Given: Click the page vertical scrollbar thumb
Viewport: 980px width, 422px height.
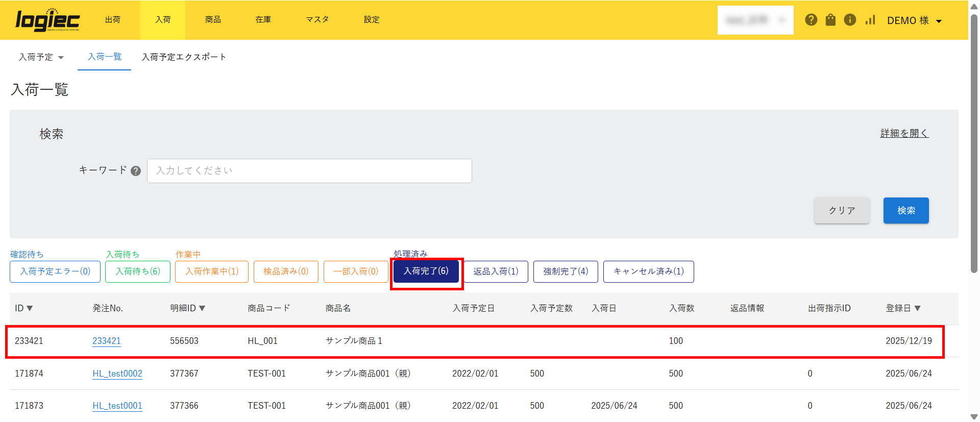Looking at the screenshot, I should (974, 144).
